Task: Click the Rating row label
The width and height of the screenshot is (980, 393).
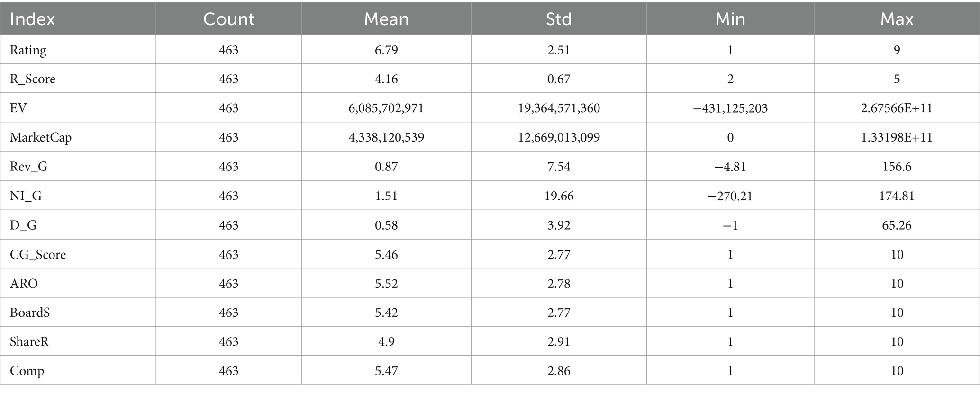Action: coord(28,50)
